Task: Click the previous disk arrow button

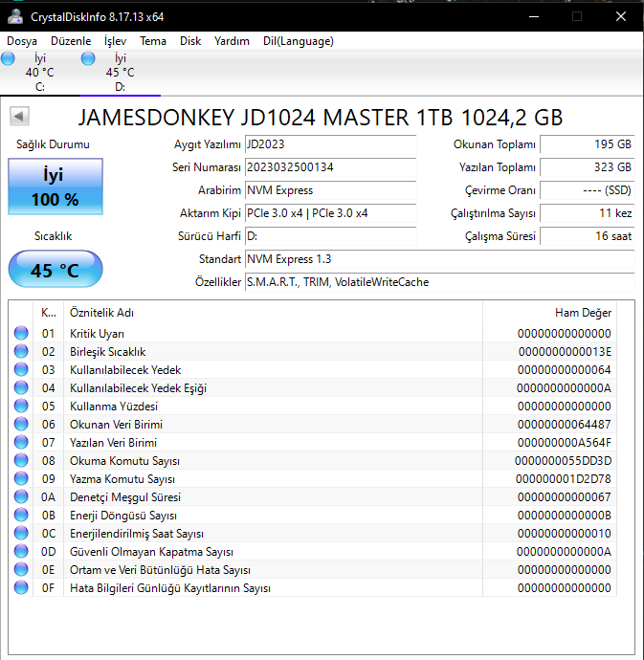Action: pyautogui.click(x=20, y=117)
